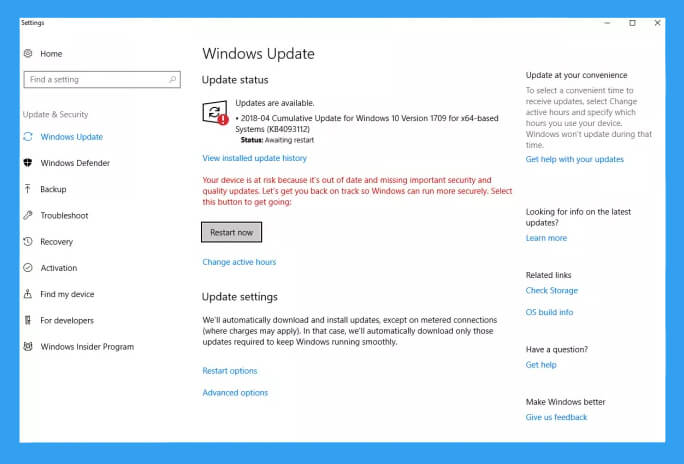Click the Update settings heading

pyautogui.click(x=240, y=297)
